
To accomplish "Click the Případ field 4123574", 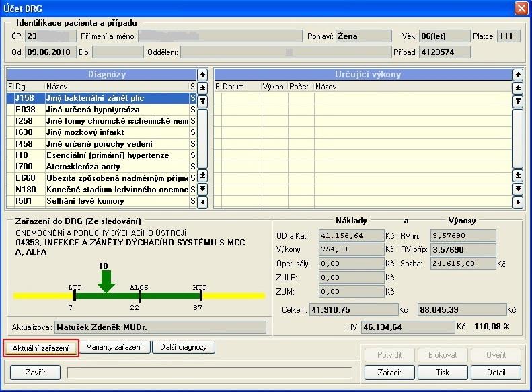I will [445, 52].
